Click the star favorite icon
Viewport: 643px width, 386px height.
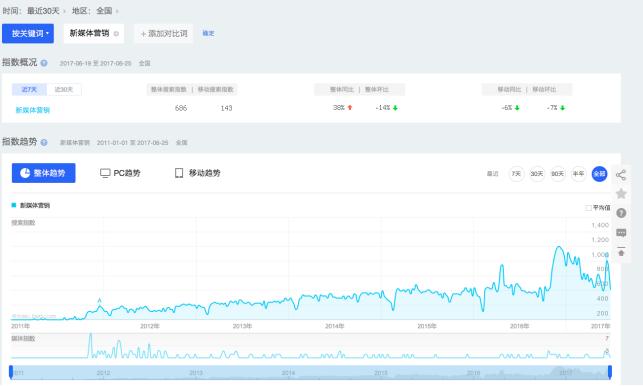click(x=621, y=193)
